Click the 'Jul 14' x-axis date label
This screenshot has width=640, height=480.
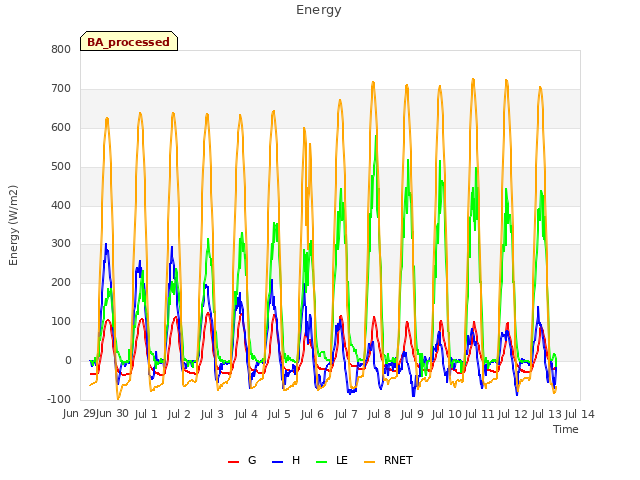pyautogui.click(x=580, y=414)
